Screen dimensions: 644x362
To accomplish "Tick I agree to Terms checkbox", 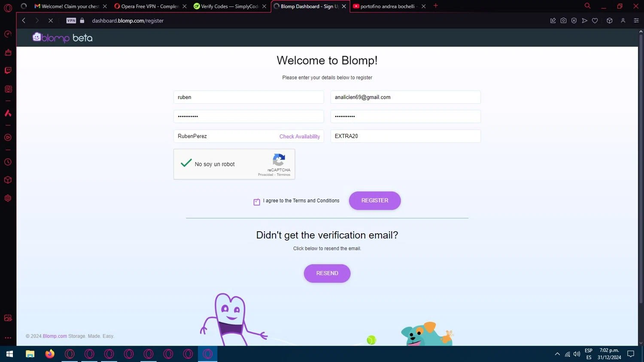I will (x=257, y=202).
